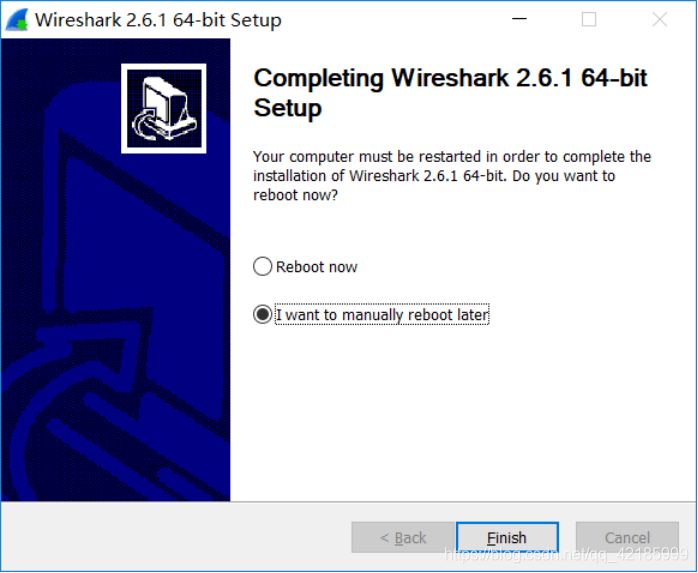Go back with the "< Back" button

(x=403, y=537)
